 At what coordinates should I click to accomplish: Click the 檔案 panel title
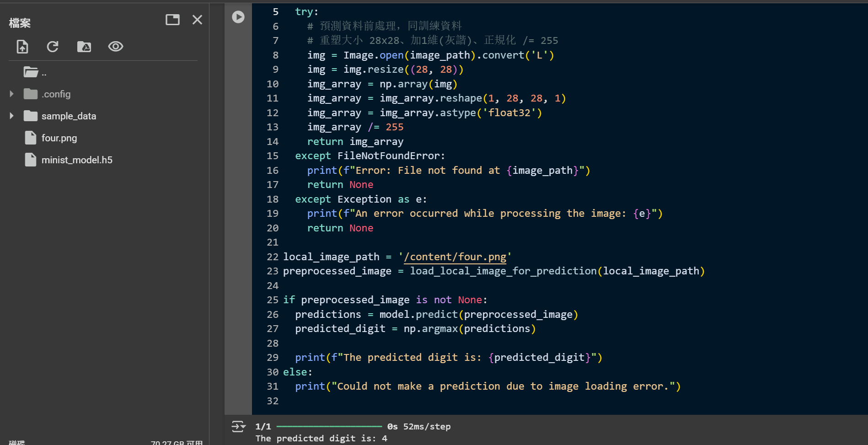point(20,23)
